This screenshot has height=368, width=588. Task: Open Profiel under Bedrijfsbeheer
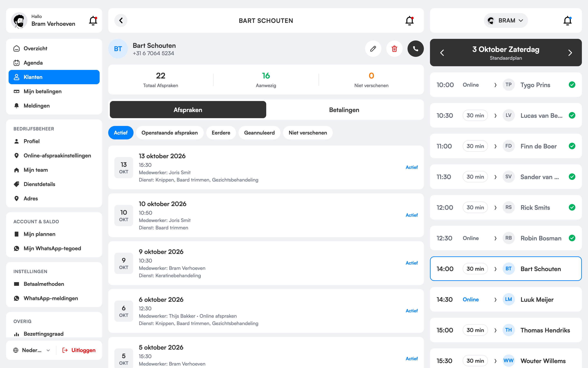(x=54, y=141)
